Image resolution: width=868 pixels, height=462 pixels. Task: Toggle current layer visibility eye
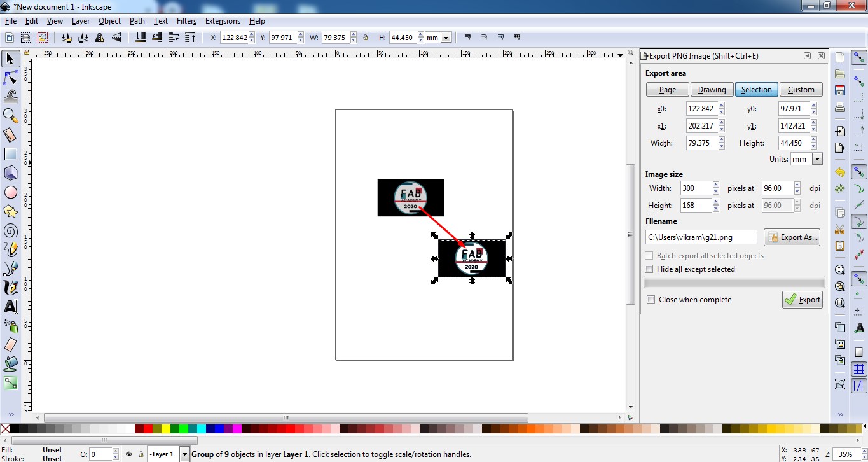[129, 454]
